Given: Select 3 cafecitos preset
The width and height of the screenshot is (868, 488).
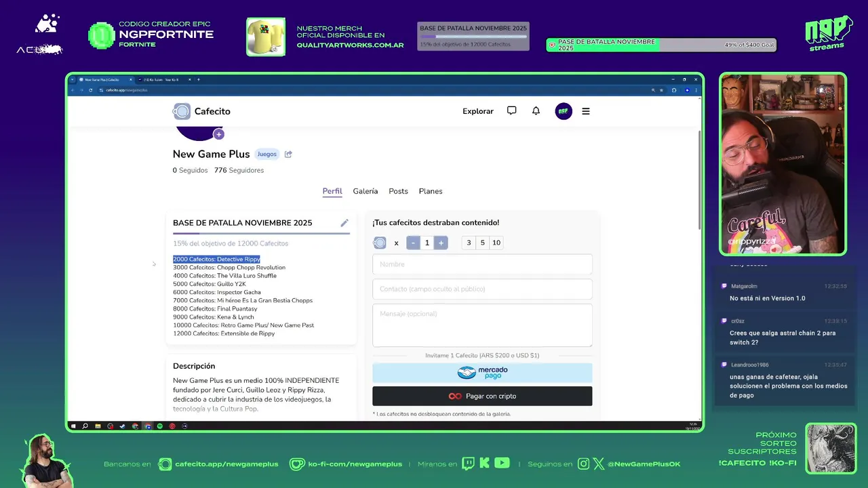Looking at the screenshot, I should [x=469, y=243].
